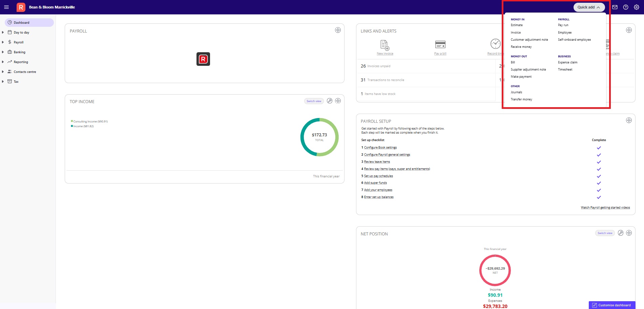Select Bill under Money Out

(x=513, y=62)
